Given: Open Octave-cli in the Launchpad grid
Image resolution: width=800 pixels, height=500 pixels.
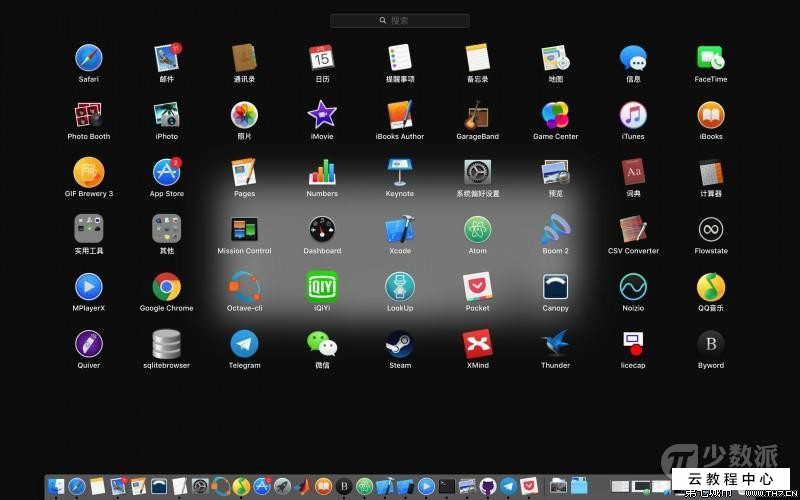Looking at the screenshot, I should (x=244, y=286).
